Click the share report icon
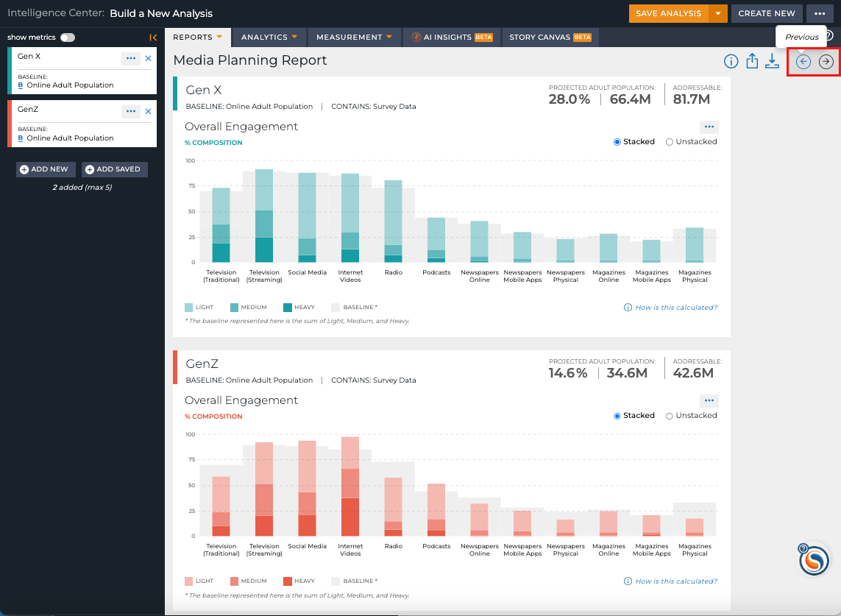 (752, 61)
